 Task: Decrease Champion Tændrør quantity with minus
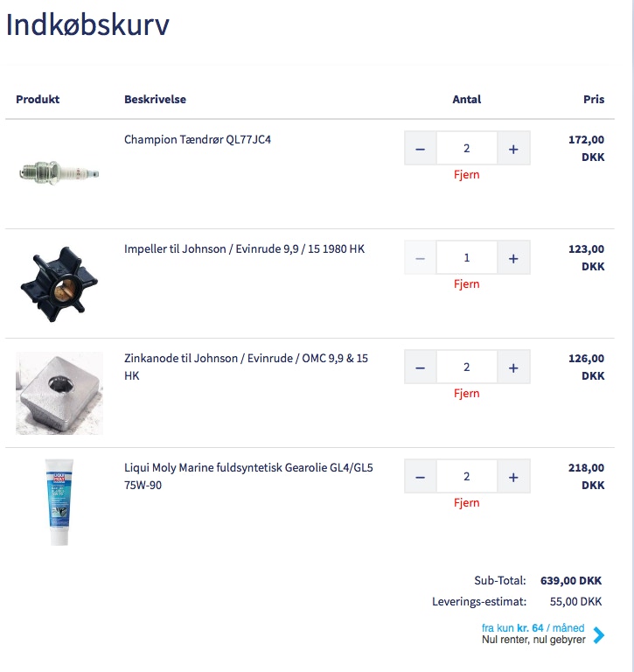420,149
